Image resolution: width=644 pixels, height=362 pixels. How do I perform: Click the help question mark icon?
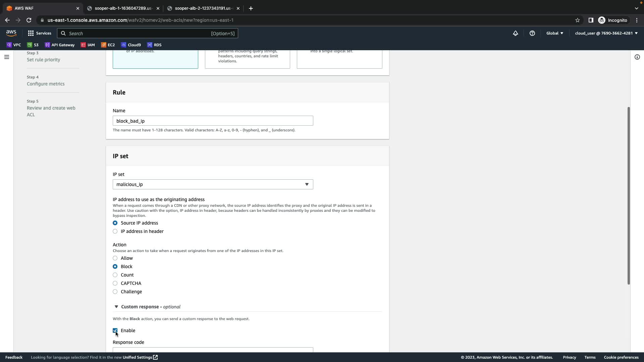(x=532, y=33)
